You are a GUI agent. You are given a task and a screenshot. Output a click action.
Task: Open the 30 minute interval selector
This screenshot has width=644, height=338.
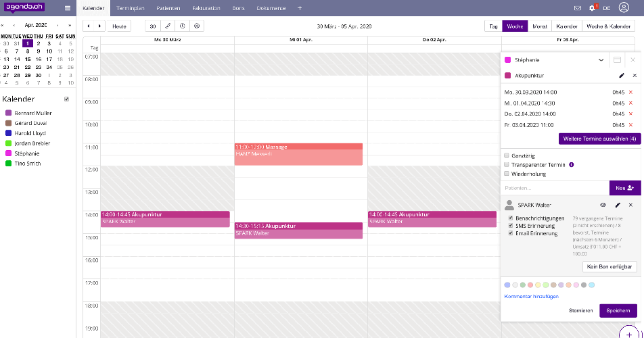coord(153,26)
